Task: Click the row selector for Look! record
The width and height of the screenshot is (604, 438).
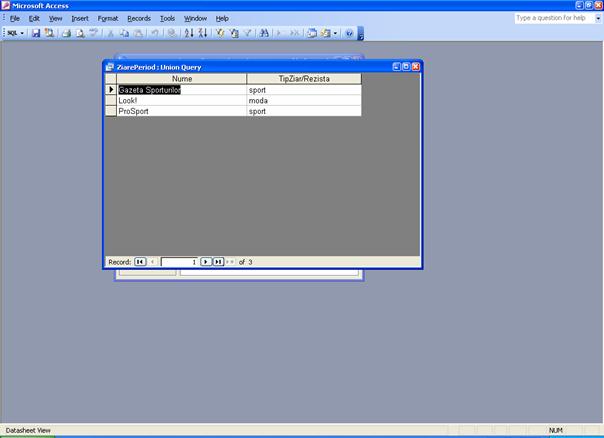Action: [x=111, y=100]
